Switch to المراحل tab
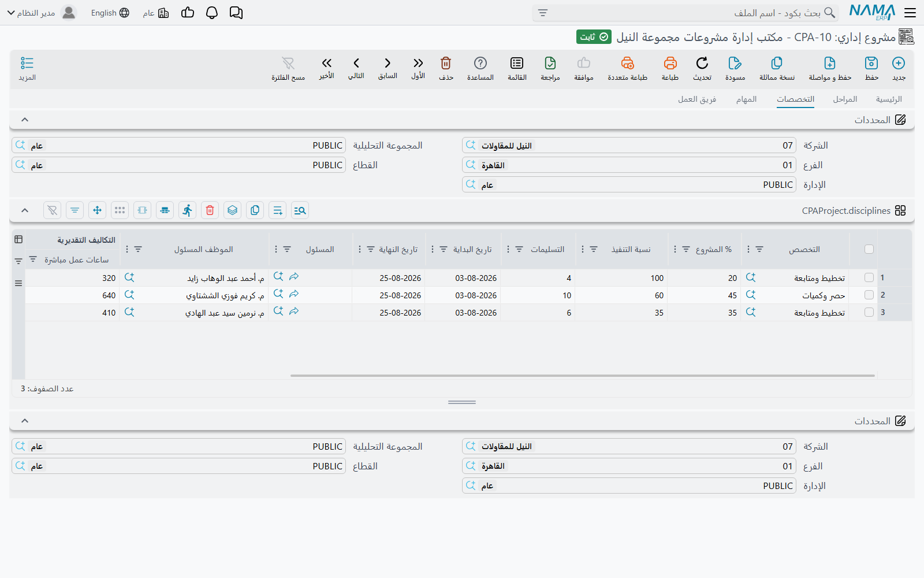 [x=845, y=99]
